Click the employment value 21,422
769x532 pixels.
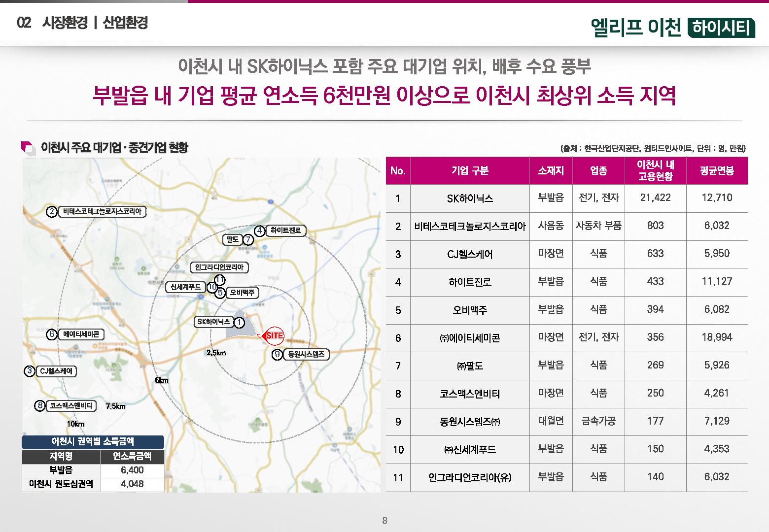coord(656,198)
